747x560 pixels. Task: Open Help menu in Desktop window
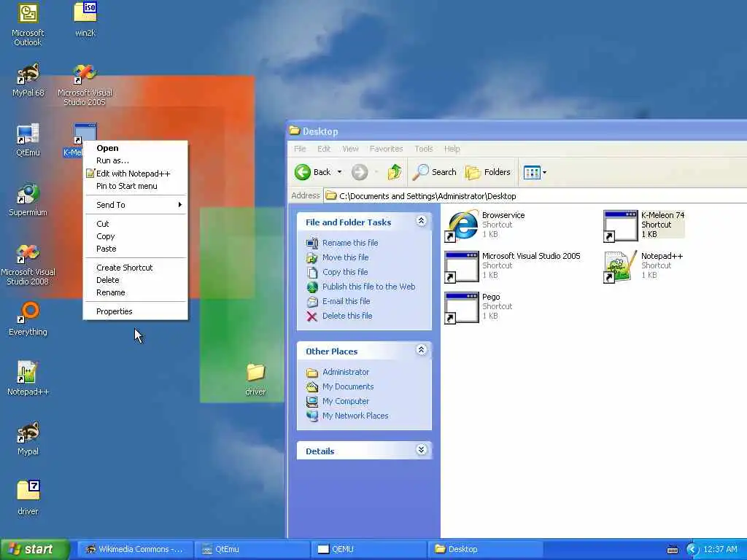click(452, 149)
